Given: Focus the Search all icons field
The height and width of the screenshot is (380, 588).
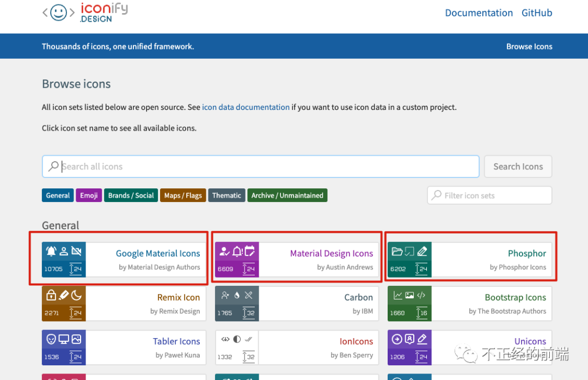Looking at the screenshot, I should (261, 167).
